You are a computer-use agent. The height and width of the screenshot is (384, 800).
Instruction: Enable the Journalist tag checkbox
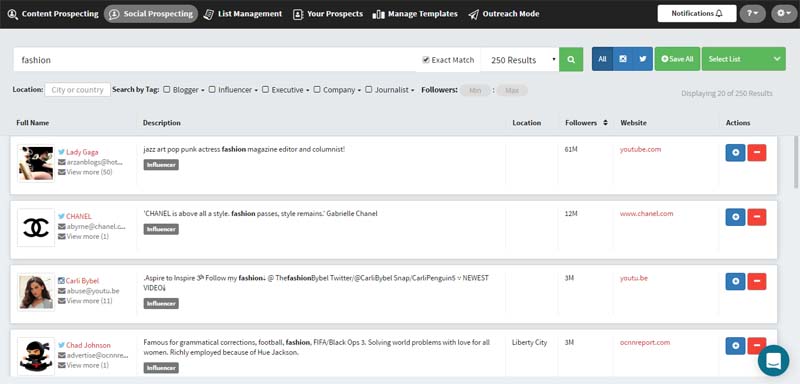[x=368, y=89]
